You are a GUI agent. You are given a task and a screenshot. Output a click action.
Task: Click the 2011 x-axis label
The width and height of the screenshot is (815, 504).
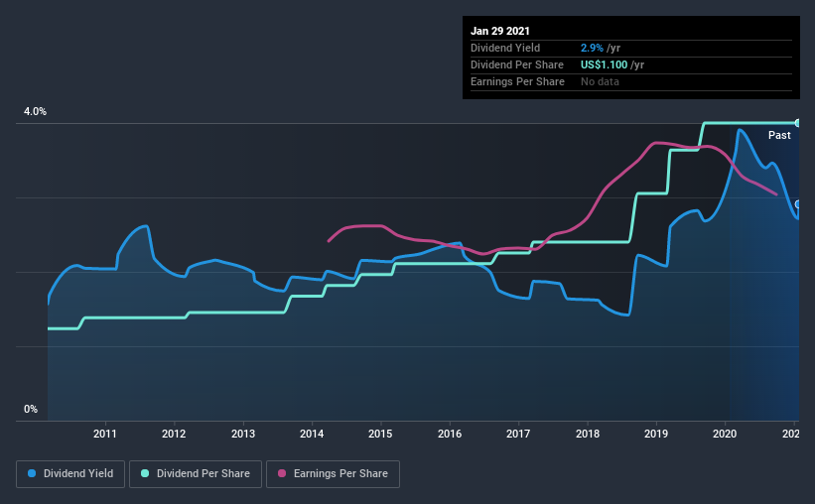105,434
